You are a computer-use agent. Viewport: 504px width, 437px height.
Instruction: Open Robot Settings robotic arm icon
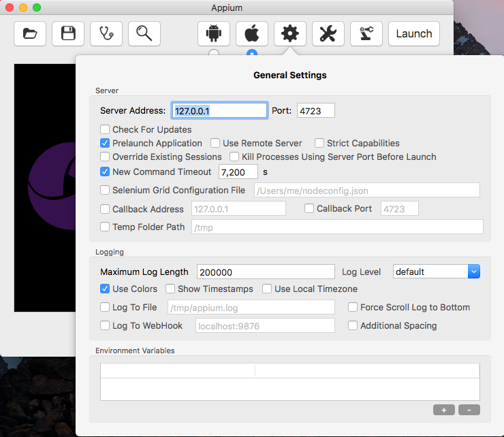(x=366, y=34)
